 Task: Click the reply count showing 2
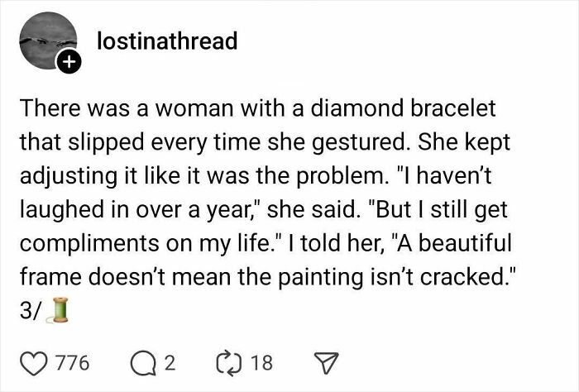[171, 363]
